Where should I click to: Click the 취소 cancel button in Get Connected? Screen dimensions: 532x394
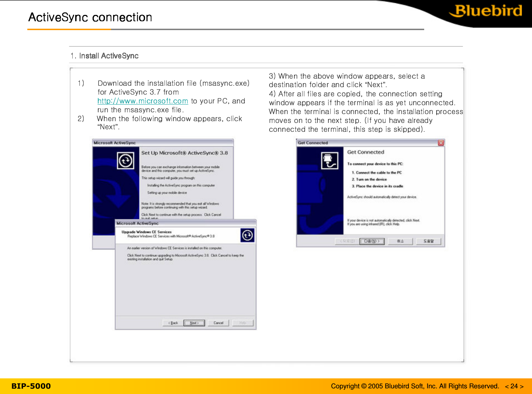tap(400, 241)
